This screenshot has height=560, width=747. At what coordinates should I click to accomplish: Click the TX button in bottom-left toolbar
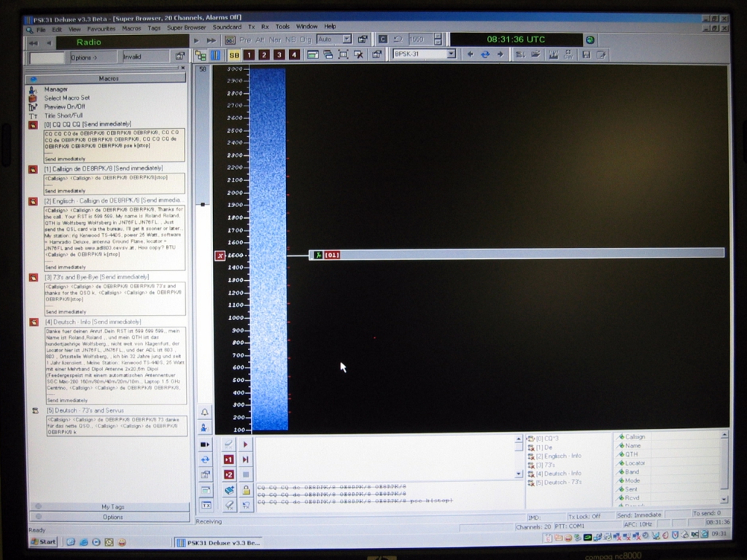tap(206, 505)
